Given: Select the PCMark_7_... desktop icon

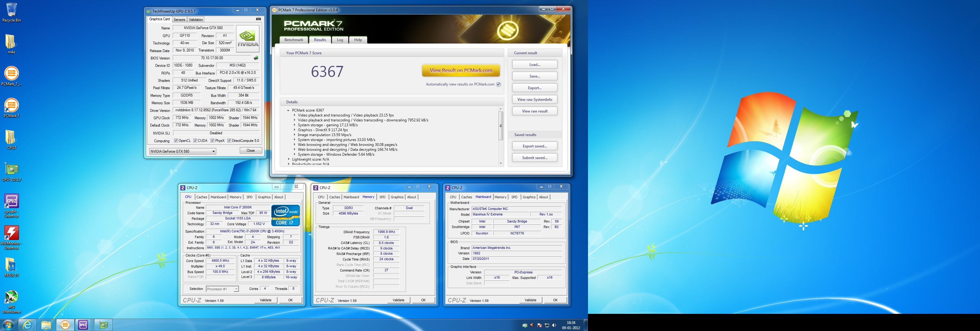Looking at the screenshot, I should click(11, 76).
